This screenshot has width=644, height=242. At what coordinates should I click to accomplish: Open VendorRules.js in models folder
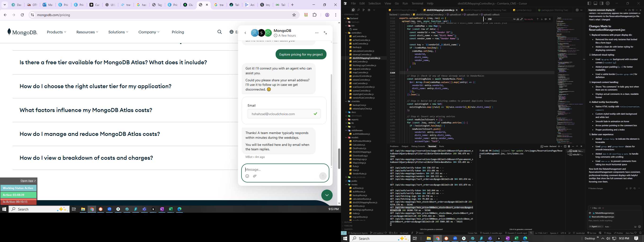[359, 174]
